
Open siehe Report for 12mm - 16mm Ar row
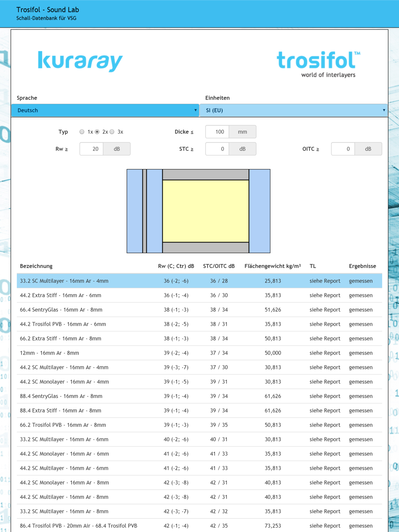325,353
